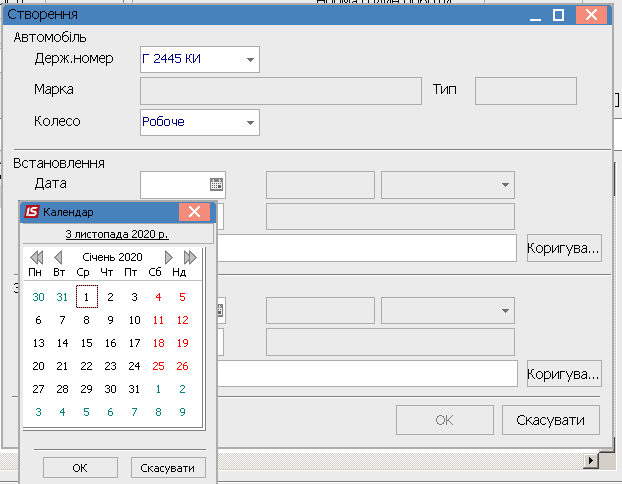
Task: Close the Календар popup window
Action: pos(194,212)
